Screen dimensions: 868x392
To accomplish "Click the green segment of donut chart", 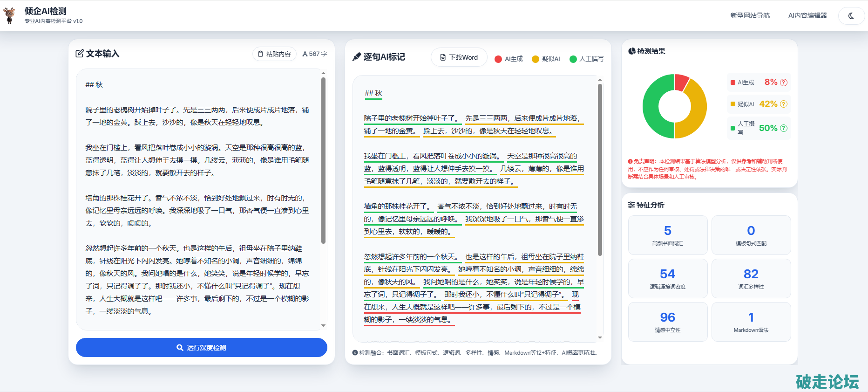I will (652, 107).
